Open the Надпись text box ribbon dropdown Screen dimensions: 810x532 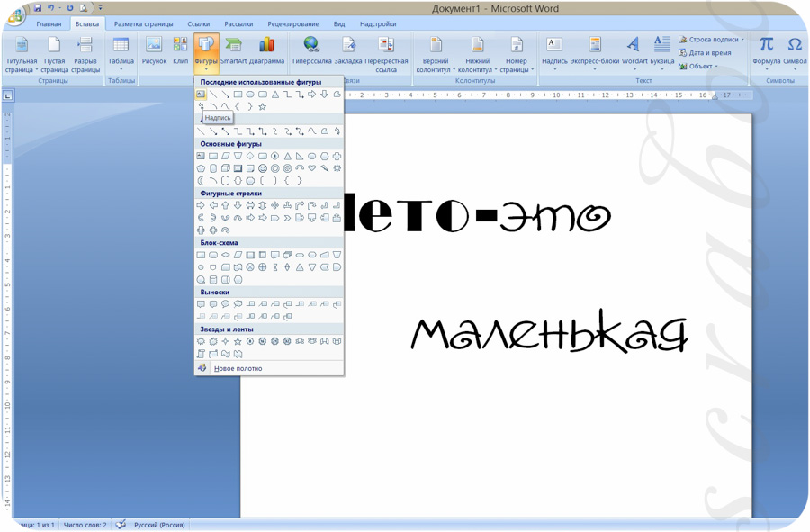554,54
